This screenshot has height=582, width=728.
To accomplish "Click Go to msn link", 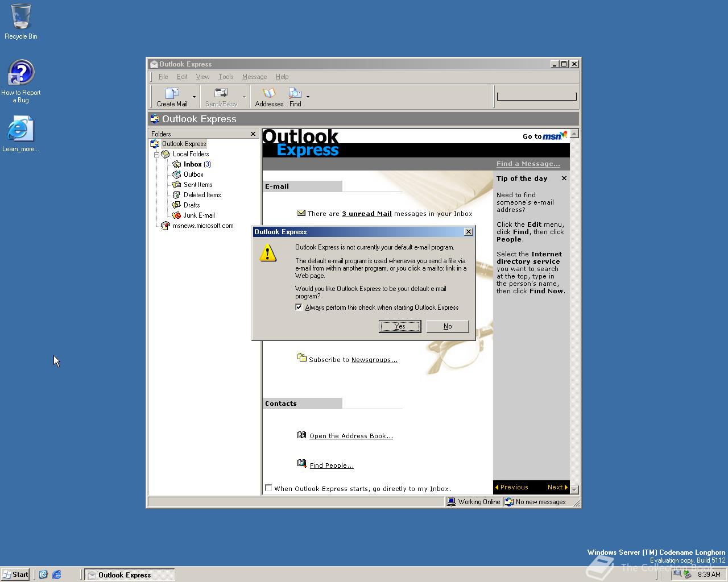I will (x=545, y=136).
